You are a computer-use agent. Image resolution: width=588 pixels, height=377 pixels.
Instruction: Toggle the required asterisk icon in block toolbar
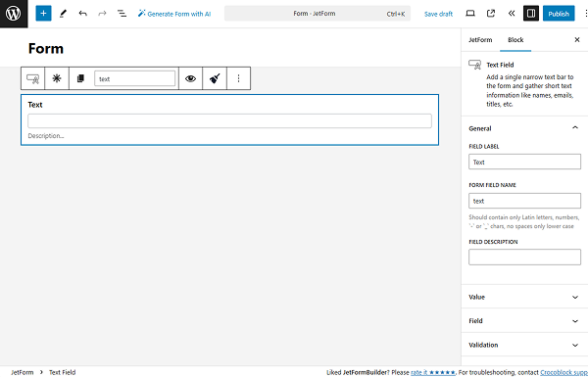pyautogui.click(x=57, y=78)
